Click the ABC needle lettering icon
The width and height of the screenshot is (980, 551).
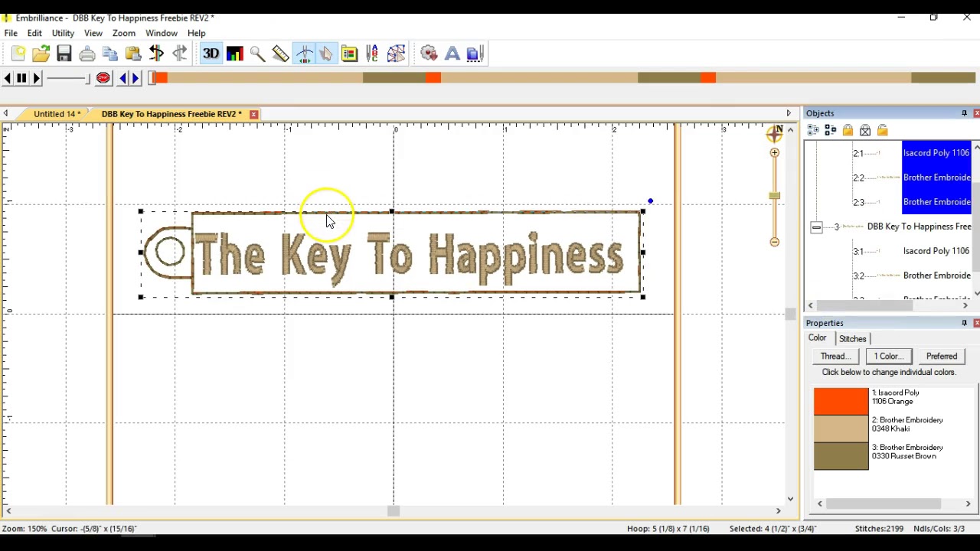click(x=373, y=54)
